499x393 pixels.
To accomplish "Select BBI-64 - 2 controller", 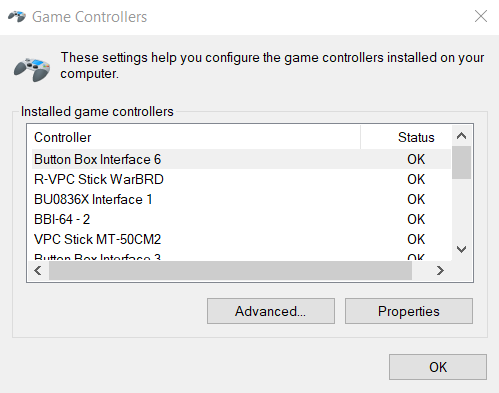I will tap(241, 219).
